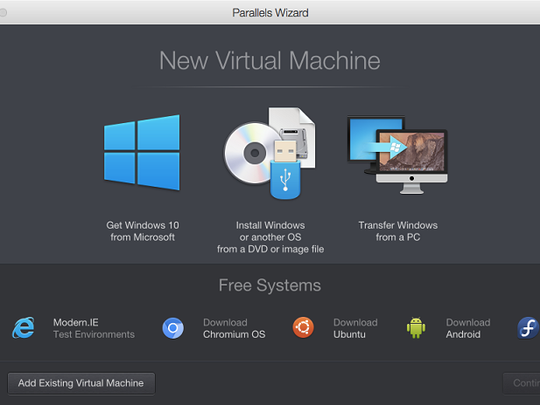The image size is (540, 405).
Task: Select the Ubuntu logo icon
Action: click(303, 328)
